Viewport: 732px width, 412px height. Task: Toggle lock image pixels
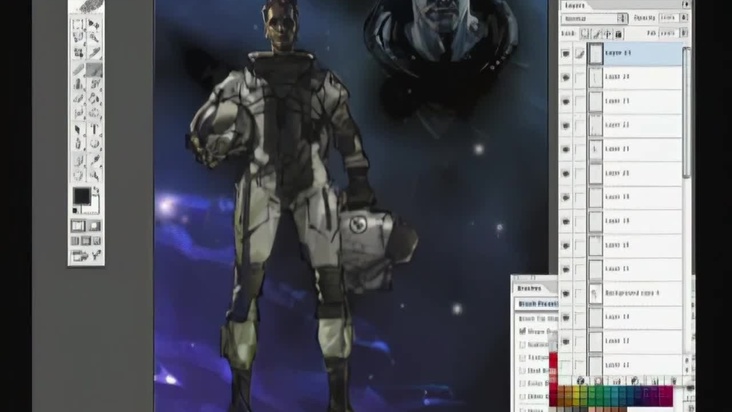click(597, 34)
